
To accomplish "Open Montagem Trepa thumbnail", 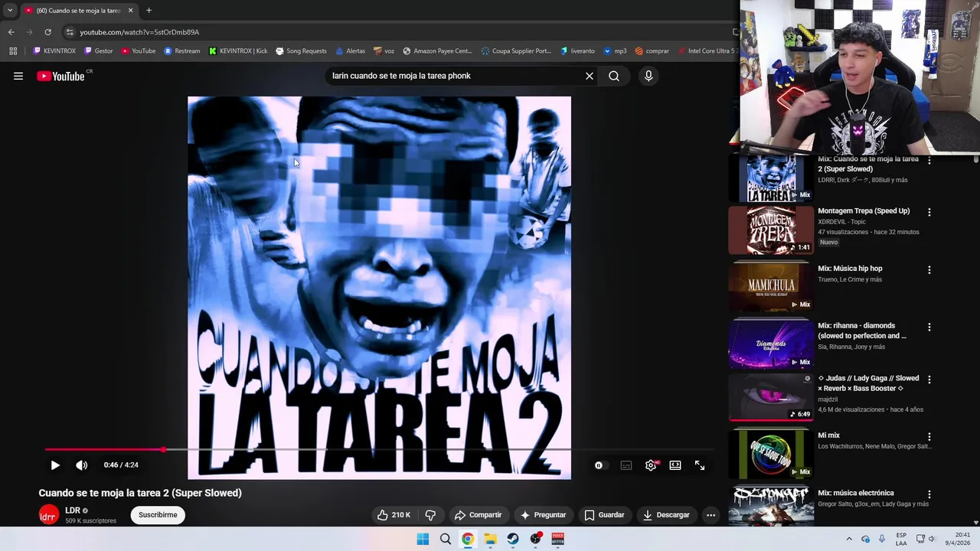I will tap(770, 230).
